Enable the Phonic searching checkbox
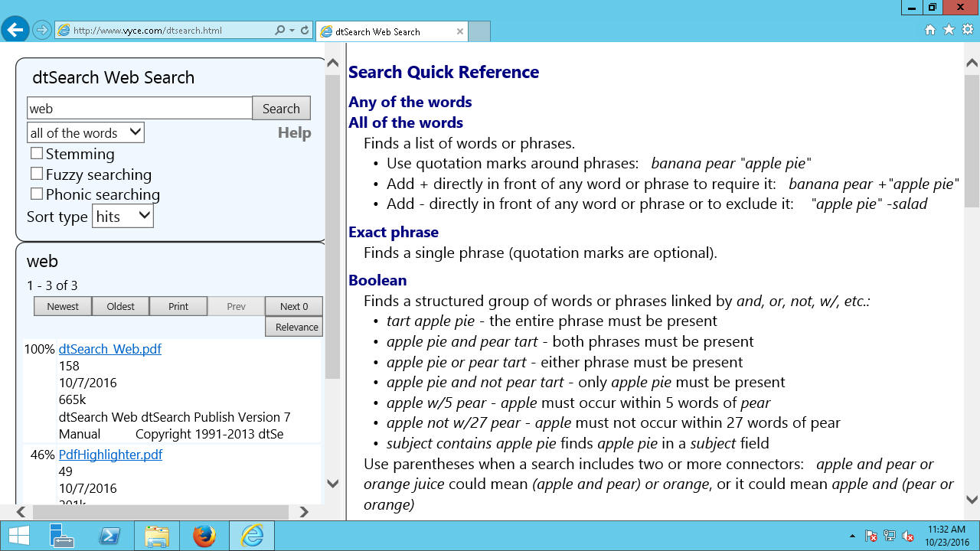The width and height of the screenshot is (980, 551). click(x=37, y=194)
